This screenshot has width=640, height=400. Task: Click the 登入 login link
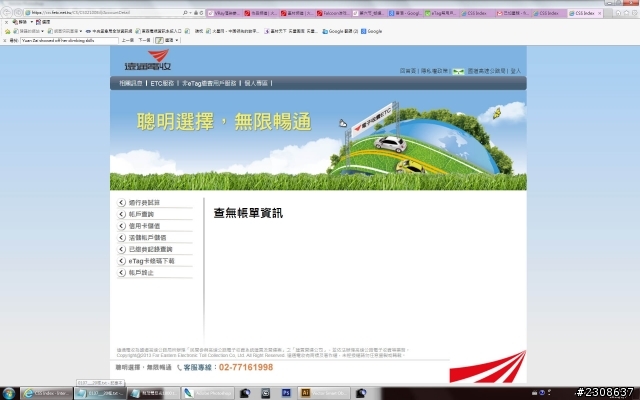tap(516, 71)
